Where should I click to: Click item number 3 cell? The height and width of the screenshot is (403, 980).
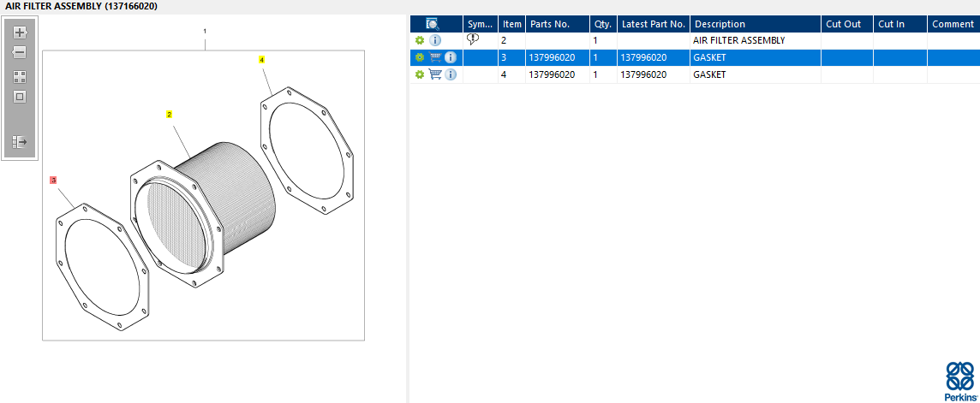tap(512, 57)
